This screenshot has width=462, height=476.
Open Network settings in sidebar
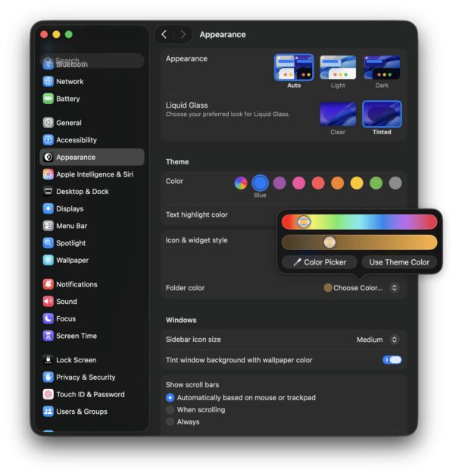(x=70, y=81)
